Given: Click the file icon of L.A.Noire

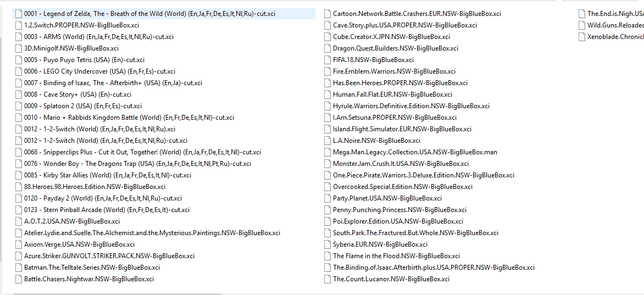Looking at the screenshot, I should [x=327, y=140].
